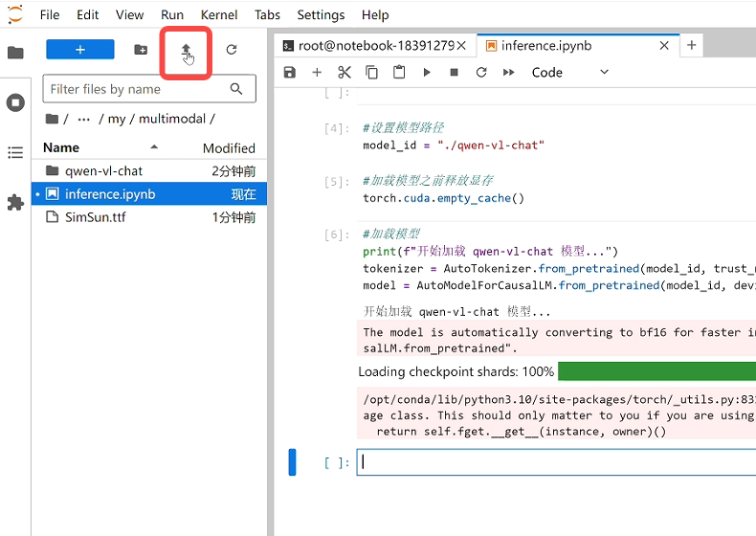
Task: Click the blue New Launcher button
Action: pyautogui.click(x=79, y=50)
